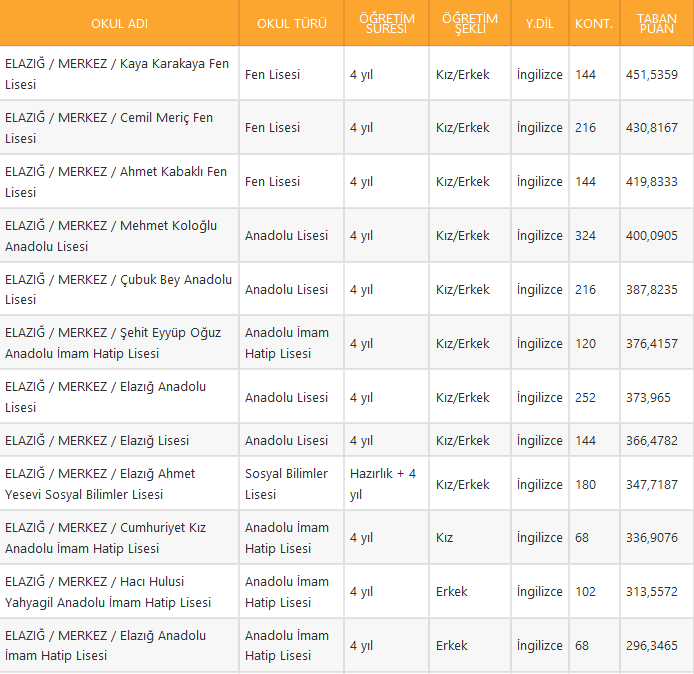
Task: Click Hacı Hulusi Yahyagil school name
Action: click(x=108, y=592)
